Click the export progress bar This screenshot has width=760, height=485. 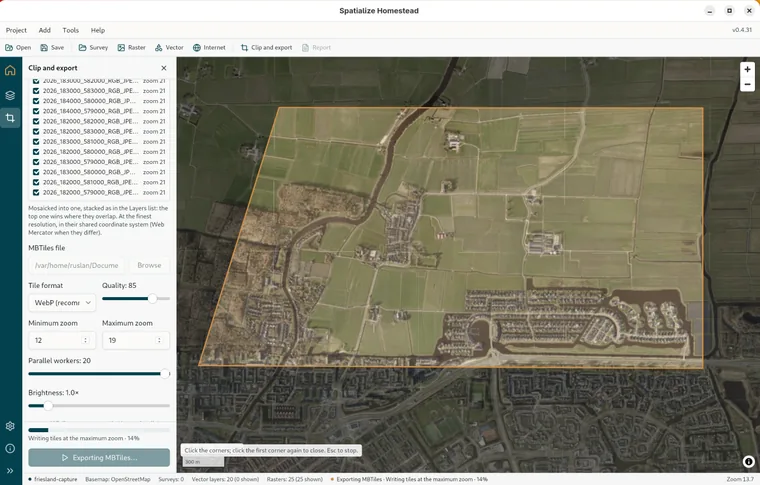[x=99, y=430]
